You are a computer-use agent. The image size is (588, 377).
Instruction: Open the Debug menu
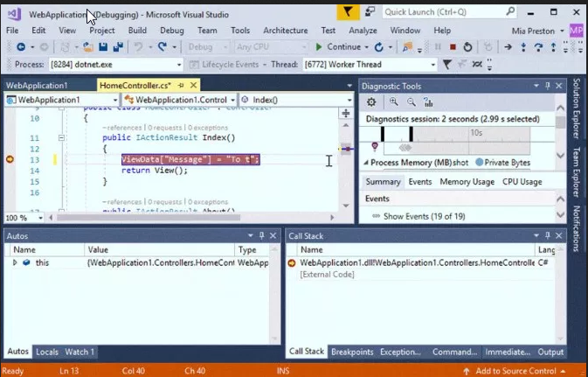(x=172, y=31)
